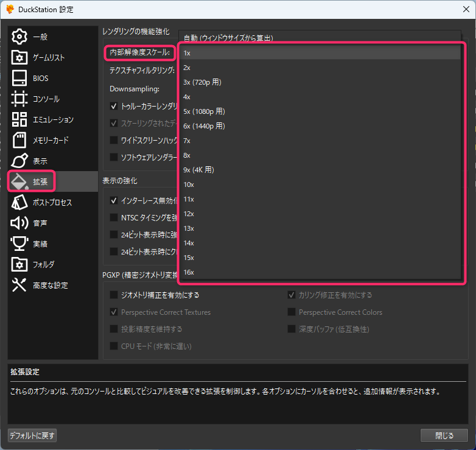Click the デフォルトに戻す button
The width and height of the screenshot is (476, 450).
point(32,435)
